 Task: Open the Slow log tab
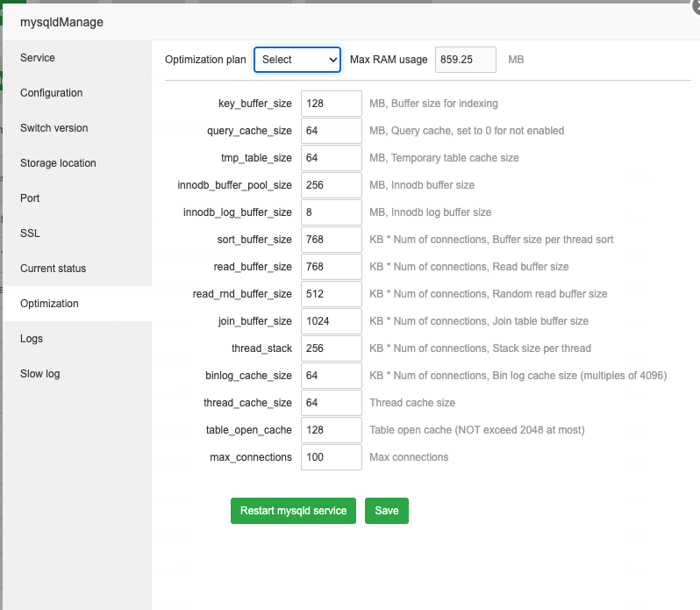[39, 374]
